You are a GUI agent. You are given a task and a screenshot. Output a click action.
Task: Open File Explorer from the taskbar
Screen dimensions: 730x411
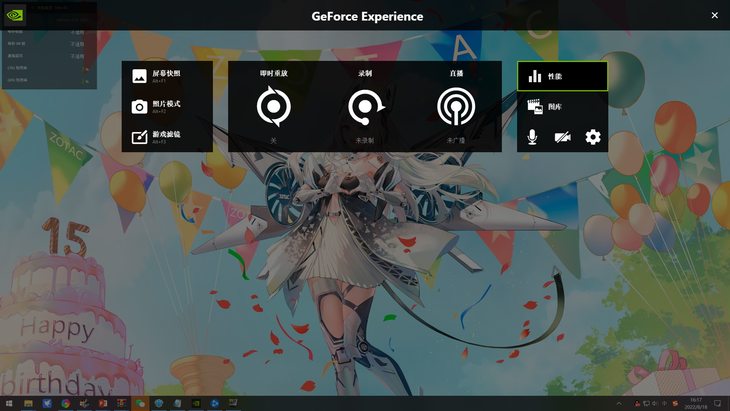click(x=28, y=404)
